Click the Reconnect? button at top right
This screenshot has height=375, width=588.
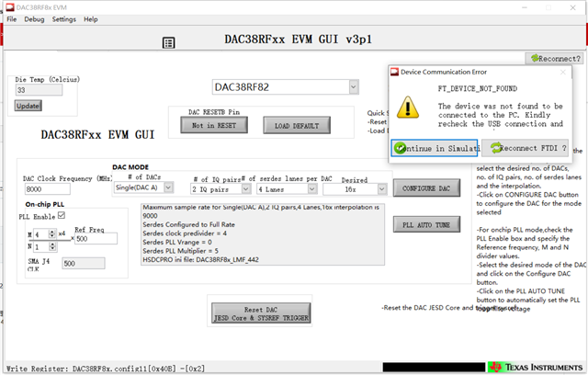pos(555,59)
